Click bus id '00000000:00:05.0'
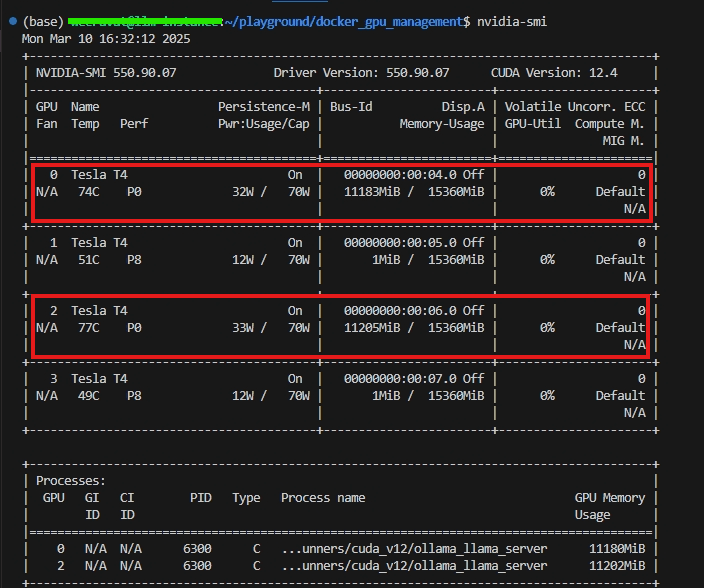 (400, 243)
